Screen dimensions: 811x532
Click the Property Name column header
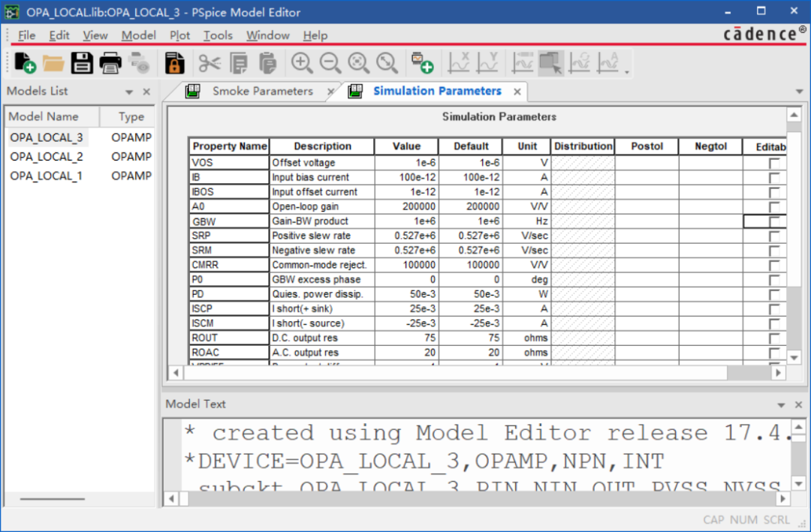(229, 146)
